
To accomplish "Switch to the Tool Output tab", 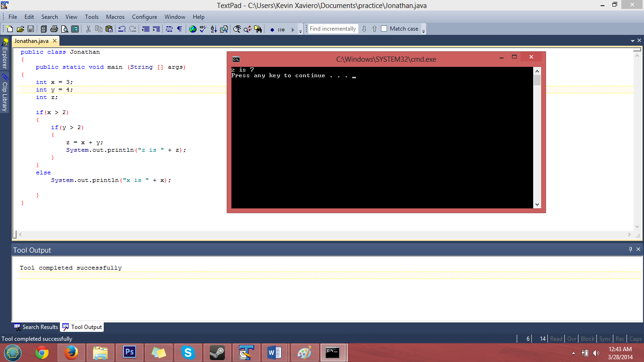I will click(x=83, y=327).
